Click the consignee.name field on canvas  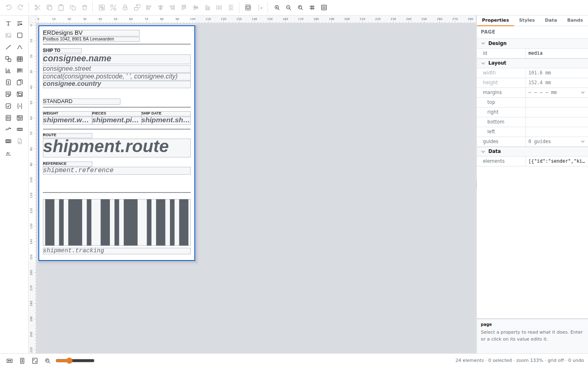(117, 59)
